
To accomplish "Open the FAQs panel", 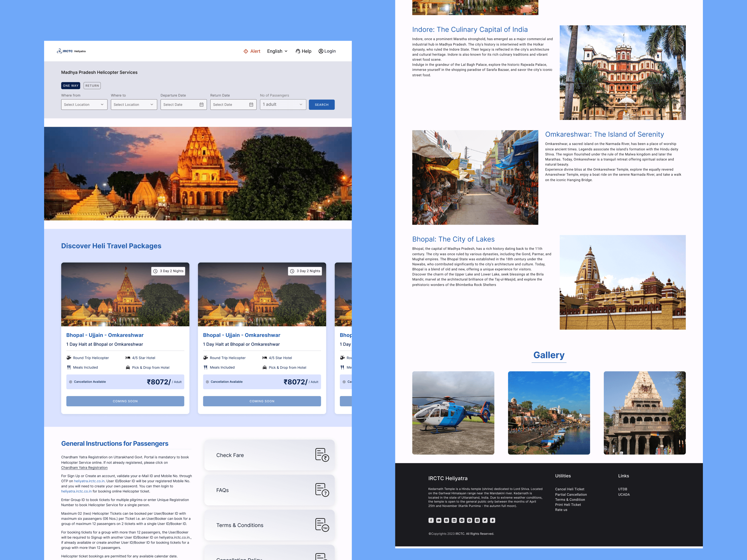I will pos(269,490).
